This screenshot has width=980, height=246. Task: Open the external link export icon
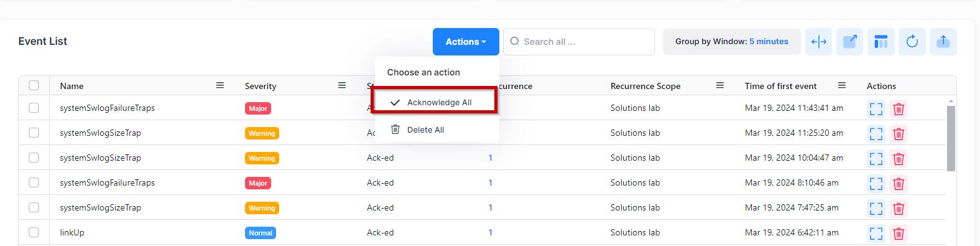coord(849,42)
